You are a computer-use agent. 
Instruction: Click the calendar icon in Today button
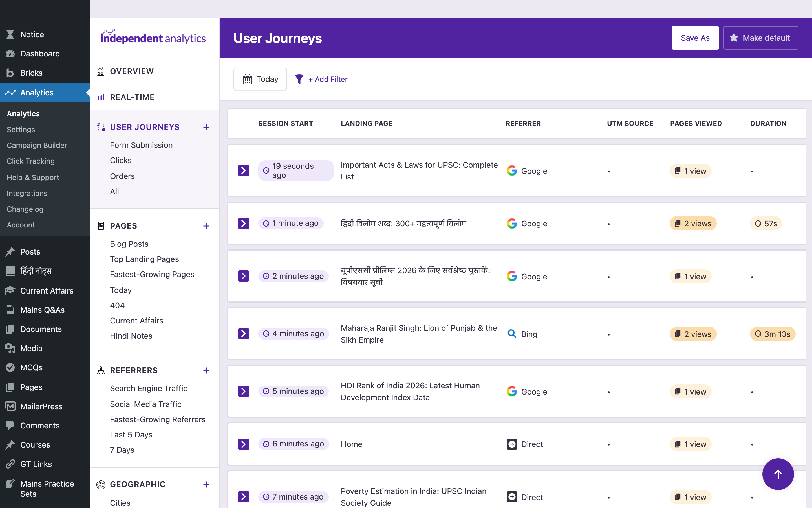247,79
